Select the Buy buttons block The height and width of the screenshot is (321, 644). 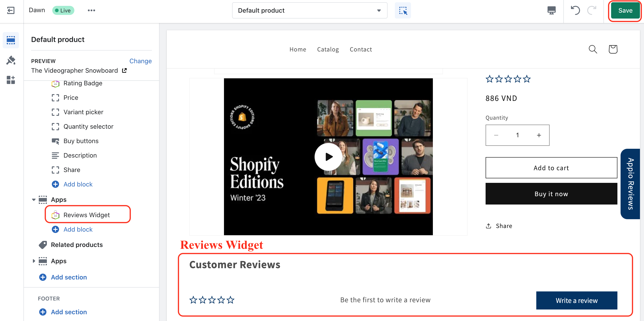pyautogui.click(x=81, y=141)
